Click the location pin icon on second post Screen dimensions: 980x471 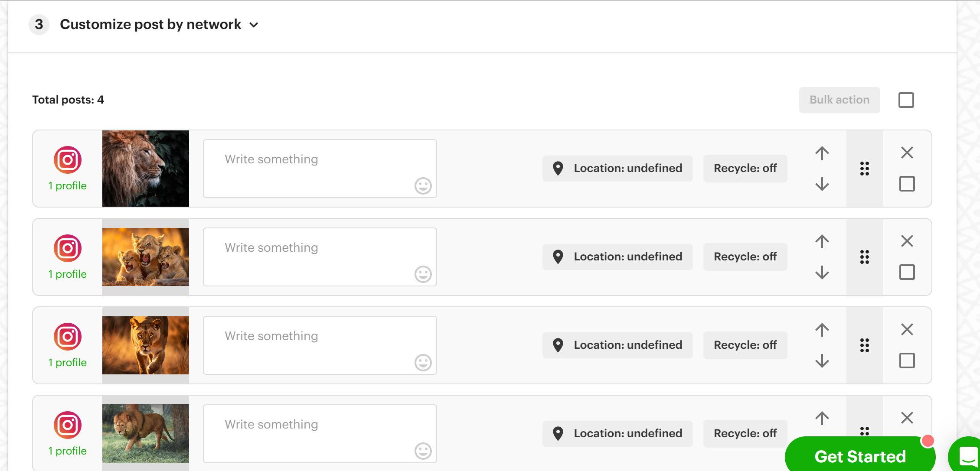coord(558,257)
